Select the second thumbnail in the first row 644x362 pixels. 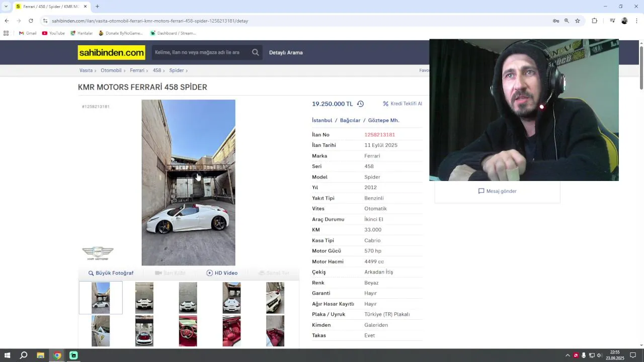tap(144, 298)
